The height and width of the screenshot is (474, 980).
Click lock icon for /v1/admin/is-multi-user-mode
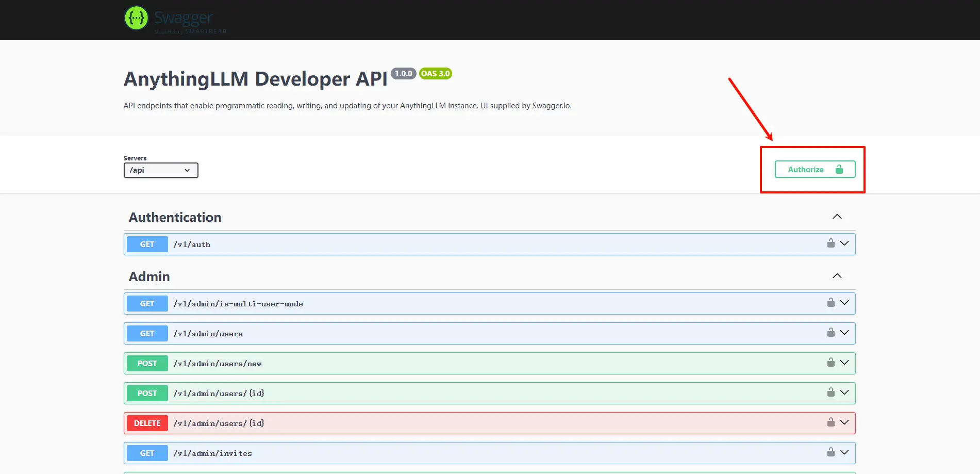click(831, 302)
